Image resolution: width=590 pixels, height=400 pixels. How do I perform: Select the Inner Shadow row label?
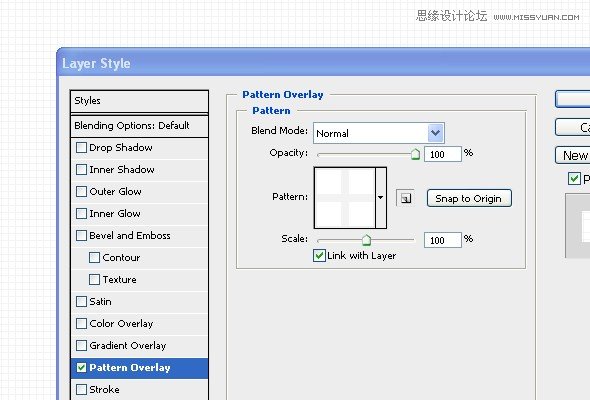122,170
